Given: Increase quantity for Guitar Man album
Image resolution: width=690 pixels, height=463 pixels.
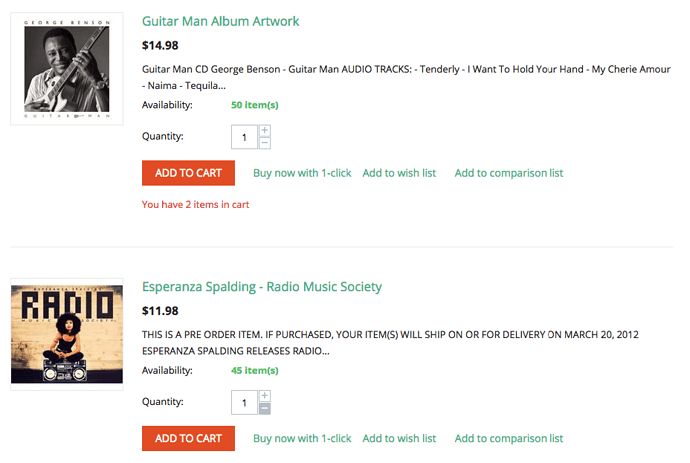Looking at the screenshot, I should pos(264,131).
